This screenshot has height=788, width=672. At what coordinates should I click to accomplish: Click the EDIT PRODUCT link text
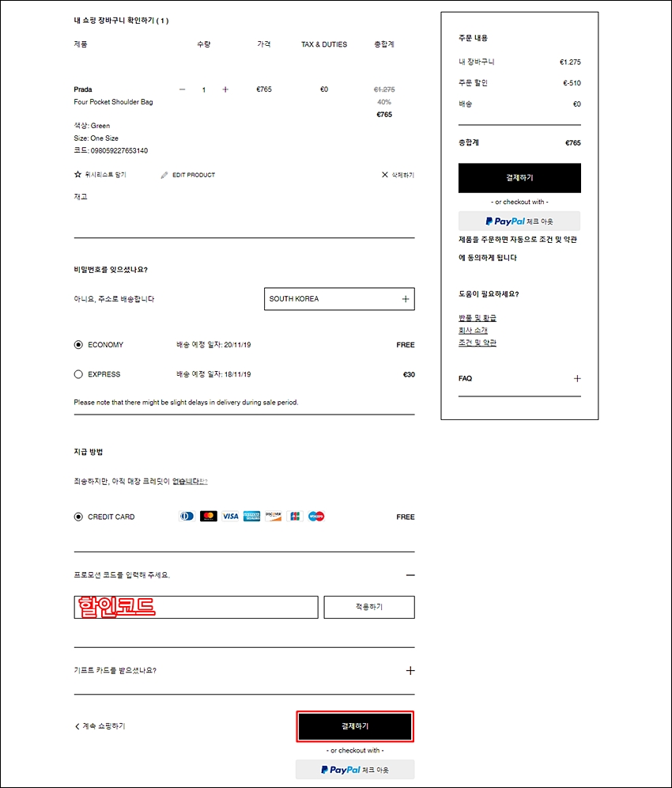tap(194, 175)
